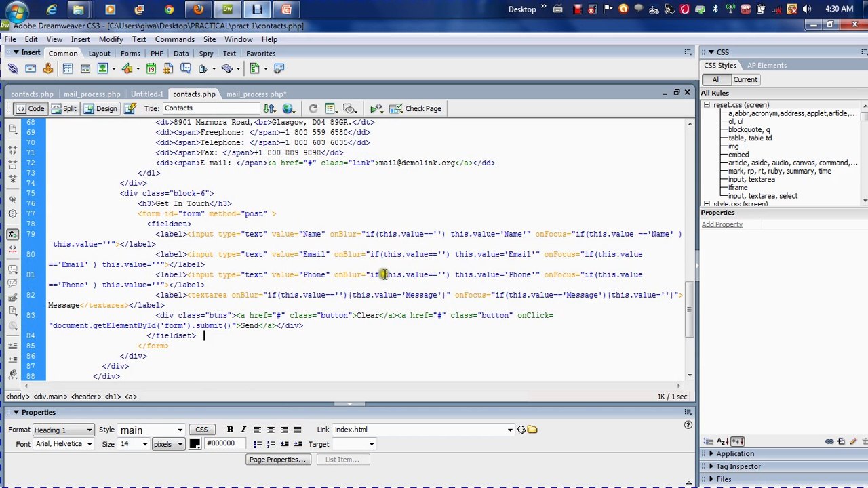The width and height of the screenshot is (868, 488).
Task: Insert a Comment icon
Action: point(185,68)
